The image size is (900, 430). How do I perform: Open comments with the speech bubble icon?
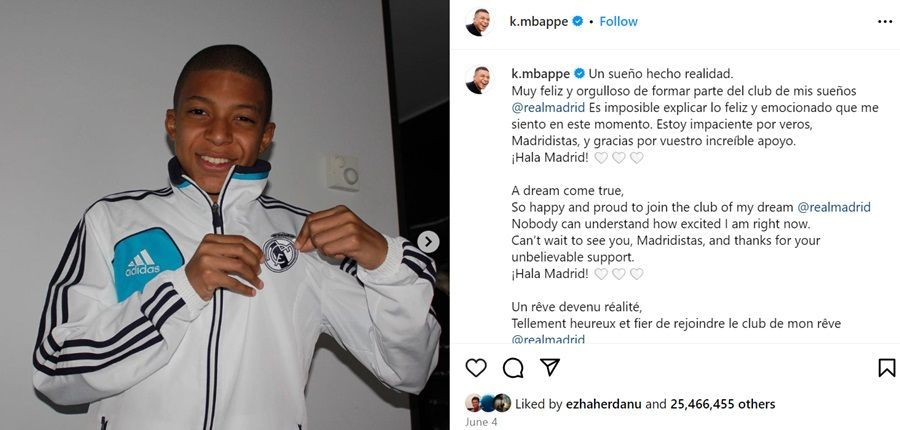point(513,367)
